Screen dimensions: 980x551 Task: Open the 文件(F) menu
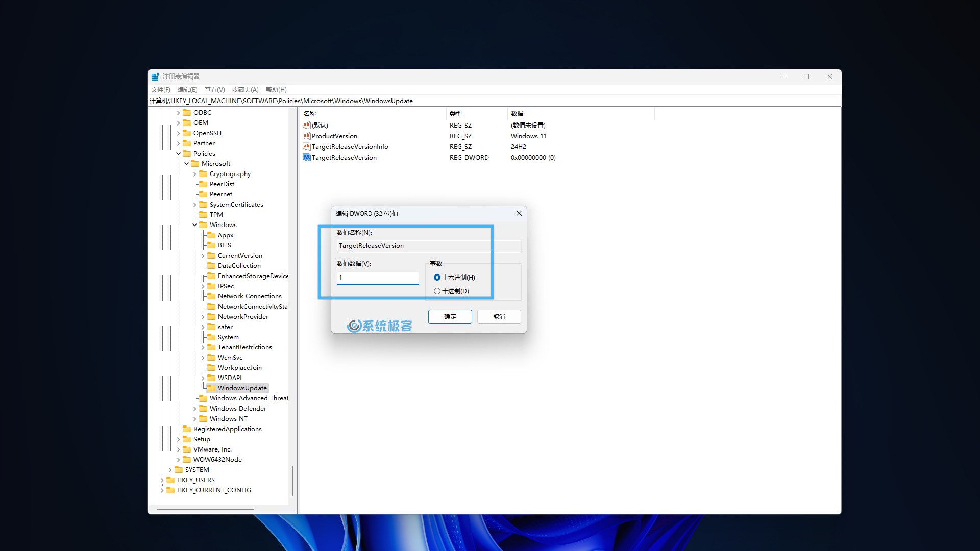pos(161,90)
